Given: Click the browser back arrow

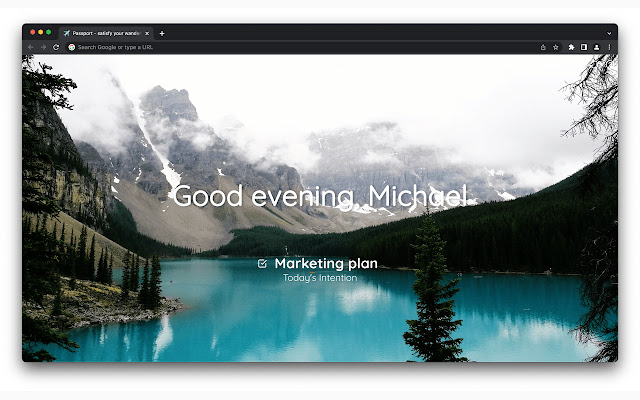Looking at the screenshot, I should (31, 47).
